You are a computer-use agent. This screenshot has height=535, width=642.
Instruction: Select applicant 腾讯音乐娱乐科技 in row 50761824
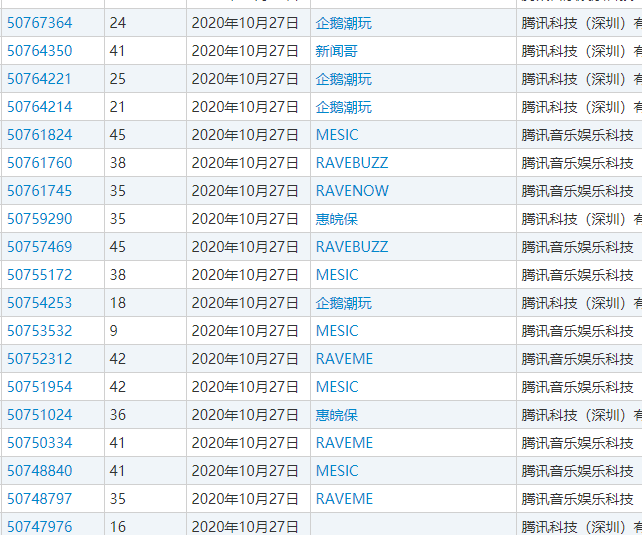[579, 135]
